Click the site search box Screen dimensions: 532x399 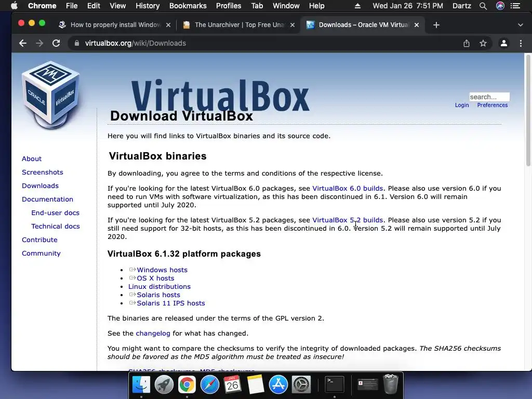coord(489,97)
